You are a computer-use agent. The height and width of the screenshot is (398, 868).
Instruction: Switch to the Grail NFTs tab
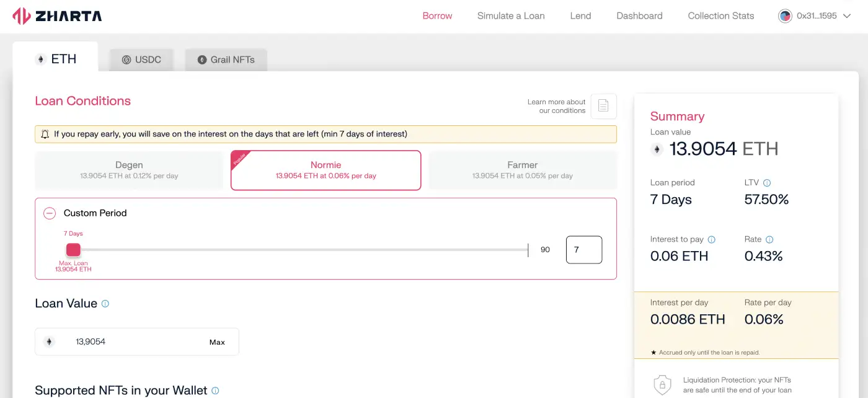[226, 60]
